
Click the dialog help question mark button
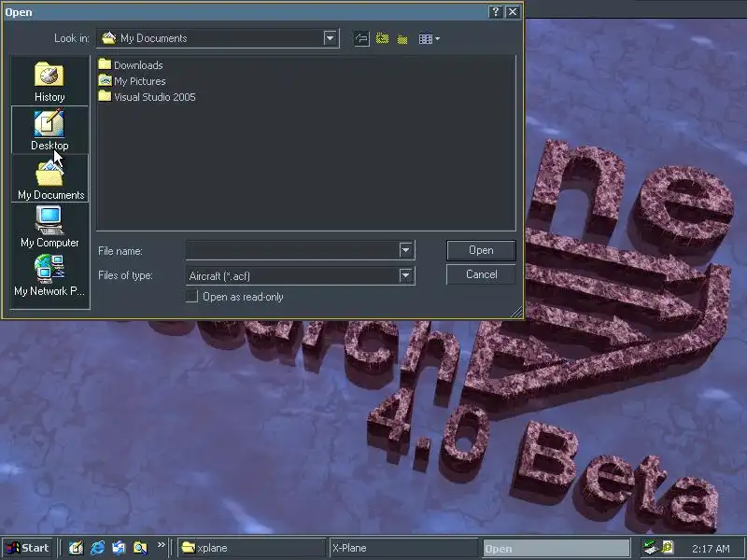pos(496,12)
